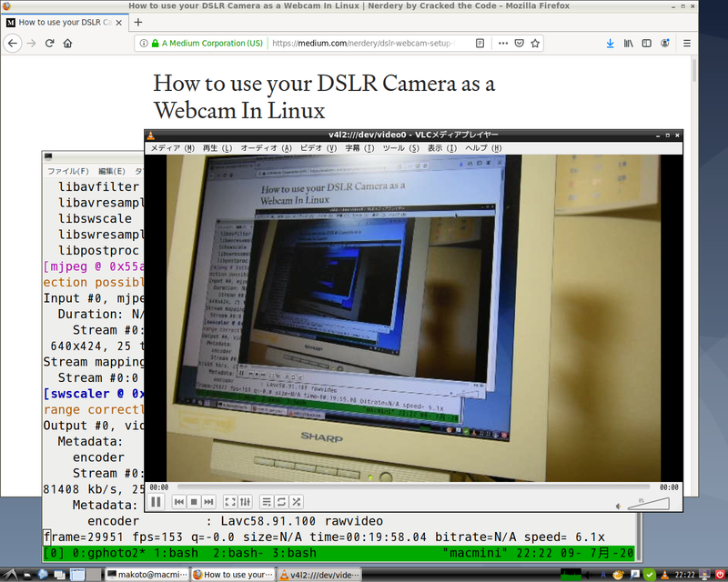Reload the Medium page in Firefox
The width and height of the screenshot is (728, 582).
coord(50,43)
